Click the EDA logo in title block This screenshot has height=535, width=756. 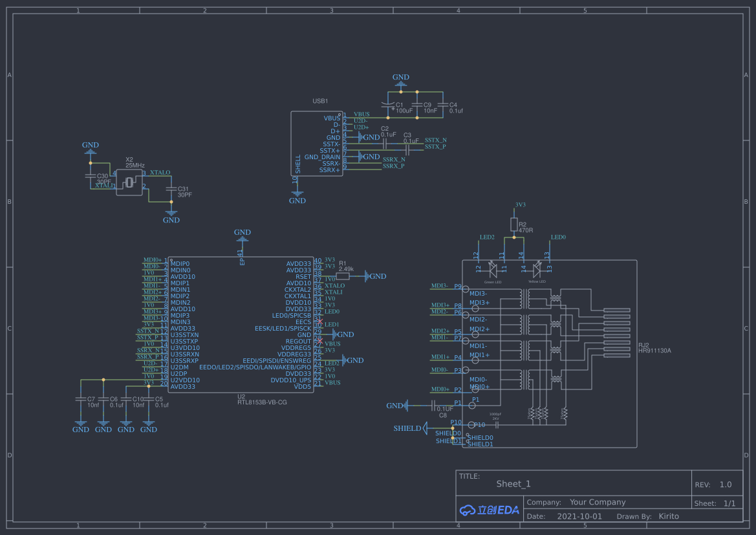click(x=490, y=510)
